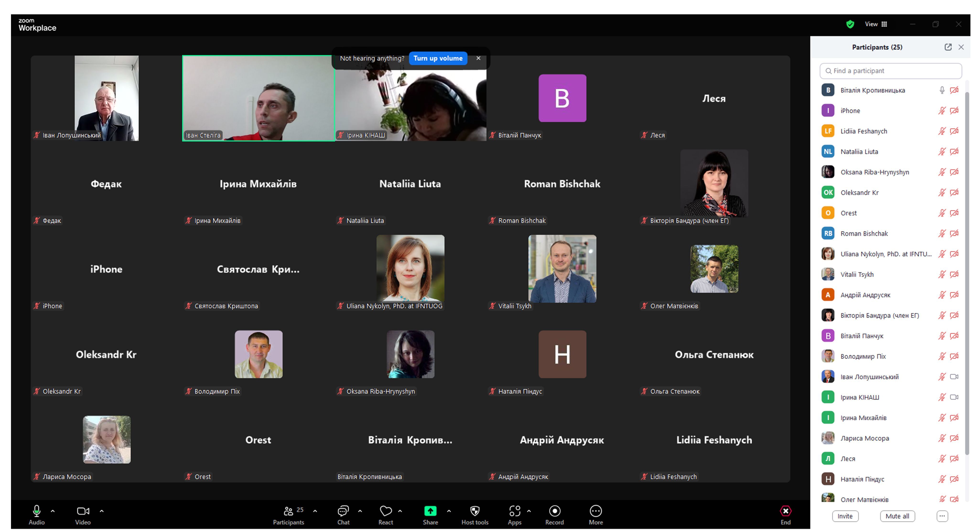Click the Mute all button

tap(897, 516)
